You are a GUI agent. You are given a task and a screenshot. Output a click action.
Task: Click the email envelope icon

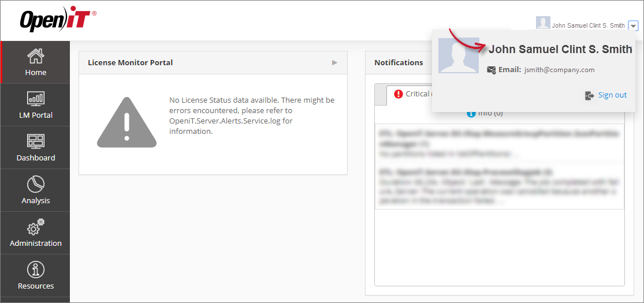coord(491,70)
